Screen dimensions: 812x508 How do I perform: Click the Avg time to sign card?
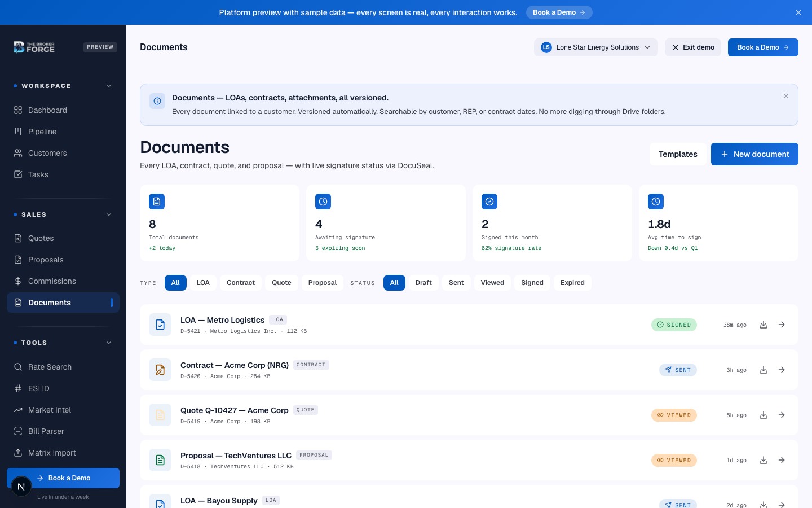click(718, 223)
